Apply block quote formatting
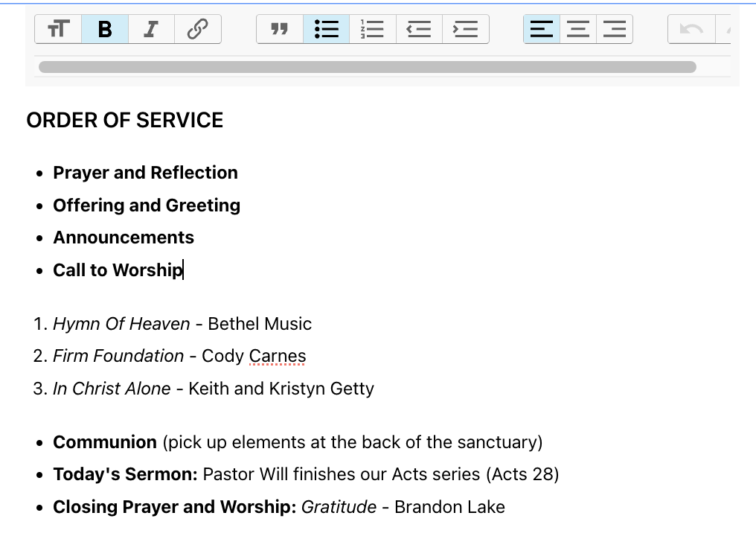756x539 pixels. click(x=280, y=29)
